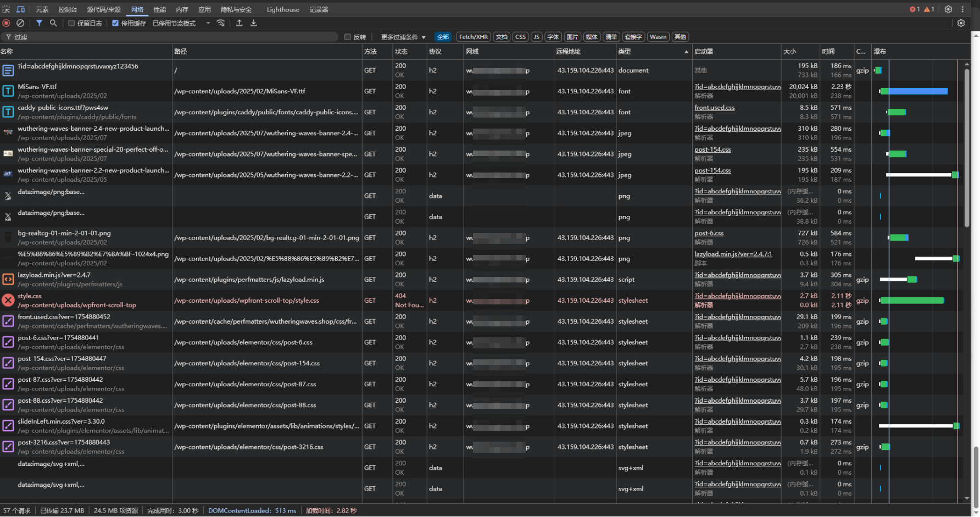The width and height of the screenshot is (980, 517).
Task: Open the DevTools three-dot menu
Action: [962, 9]
